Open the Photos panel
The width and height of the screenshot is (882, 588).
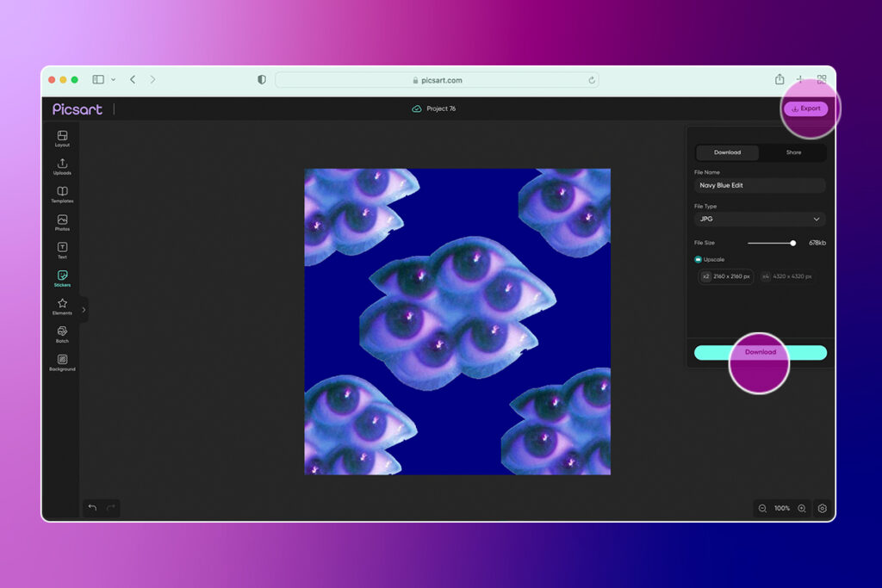tap(62, 222)
